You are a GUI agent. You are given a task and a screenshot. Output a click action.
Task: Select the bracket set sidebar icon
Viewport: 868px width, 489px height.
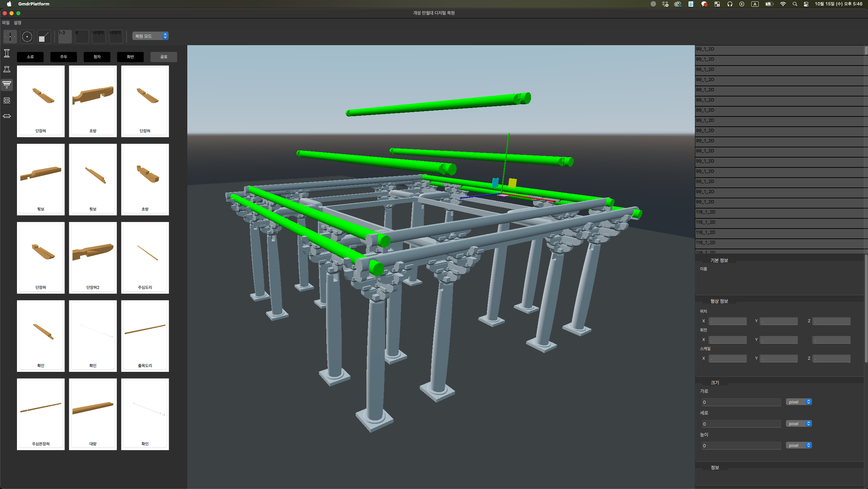tap(7, 85)
